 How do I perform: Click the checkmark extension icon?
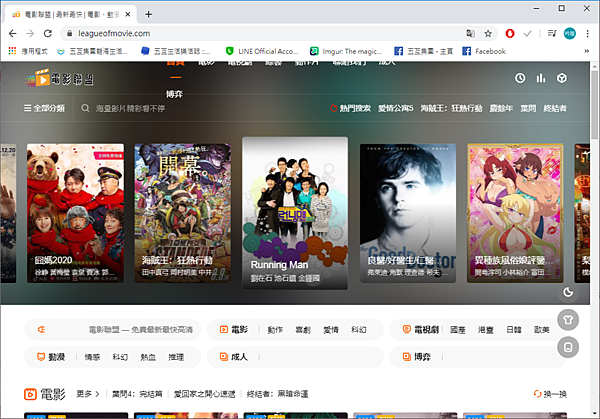point(528,34)
